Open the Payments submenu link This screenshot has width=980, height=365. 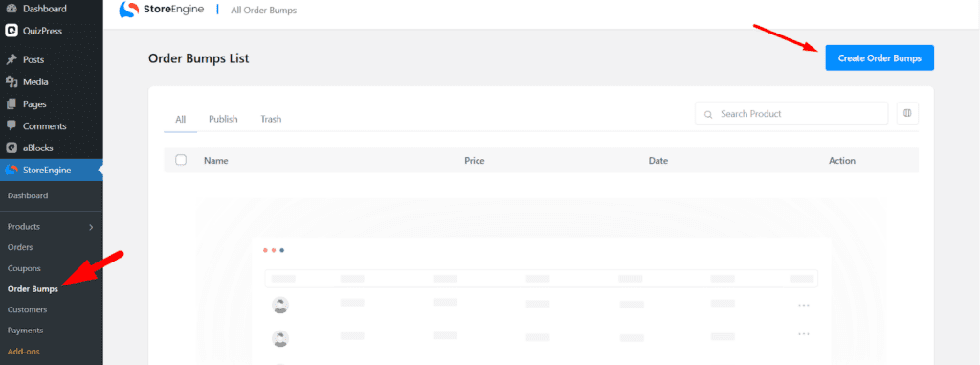click(25, 330)
